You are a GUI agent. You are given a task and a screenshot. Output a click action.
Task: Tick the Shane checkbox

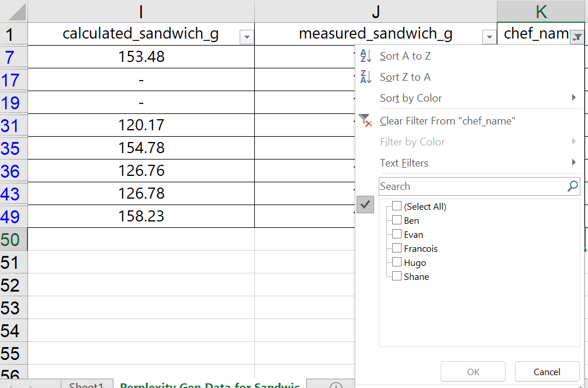[x=397, y=276]
